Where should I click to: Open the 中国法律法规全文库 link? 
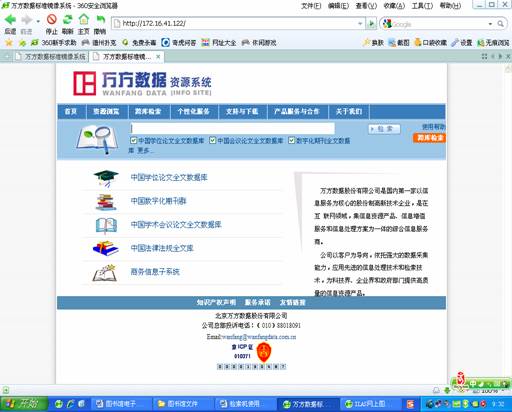(162, 248)
